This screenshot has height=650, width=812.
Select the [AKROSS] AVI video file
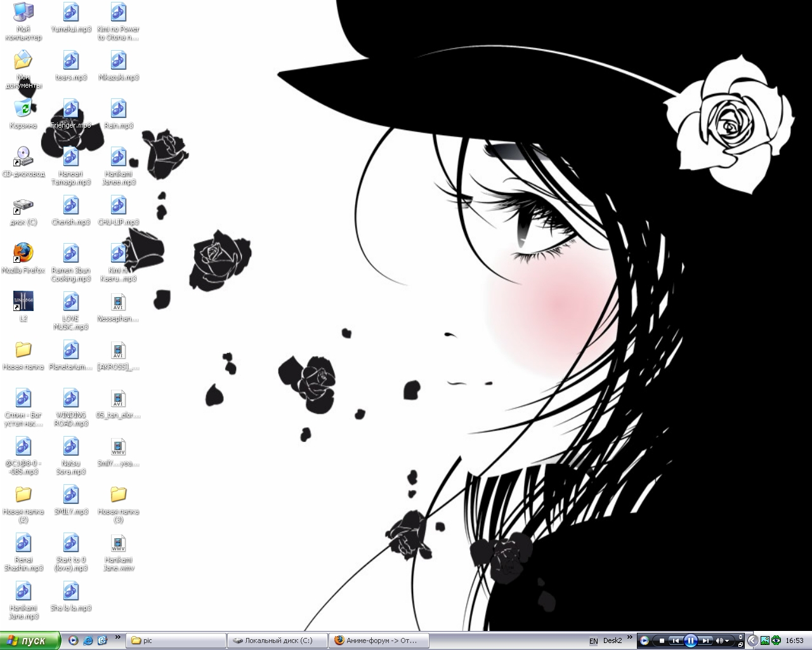[x=119, y=355]
